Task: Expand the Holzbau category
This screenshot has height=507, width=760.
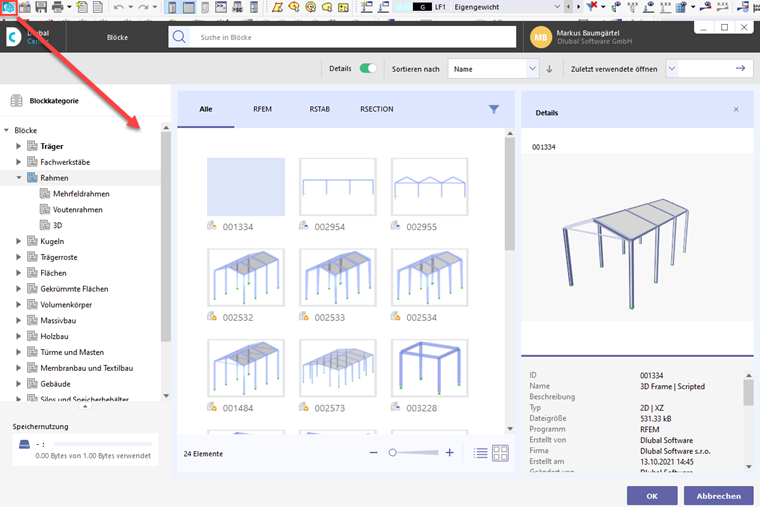Action: pos(18,336)
